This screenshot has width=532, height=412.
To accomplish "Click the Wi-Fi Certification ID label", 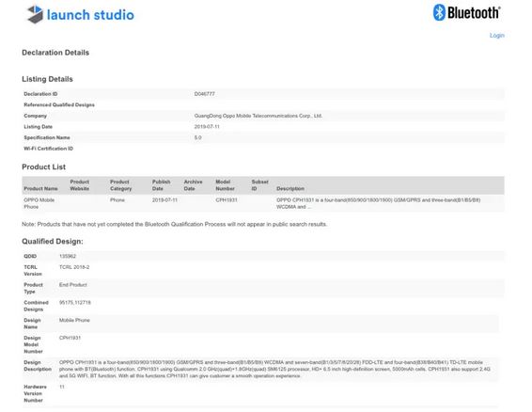I will tap(48, 149).
